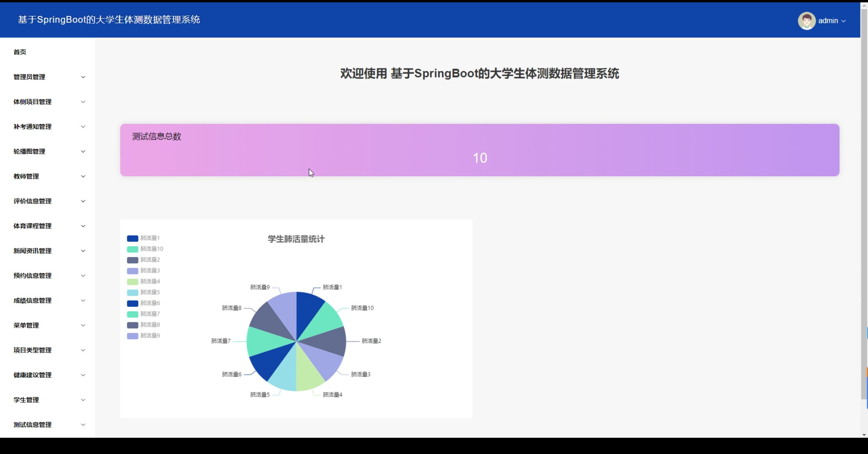Click the 肺活量6 legend color icon
Screen dimensions: 868x454
(132, 303)
